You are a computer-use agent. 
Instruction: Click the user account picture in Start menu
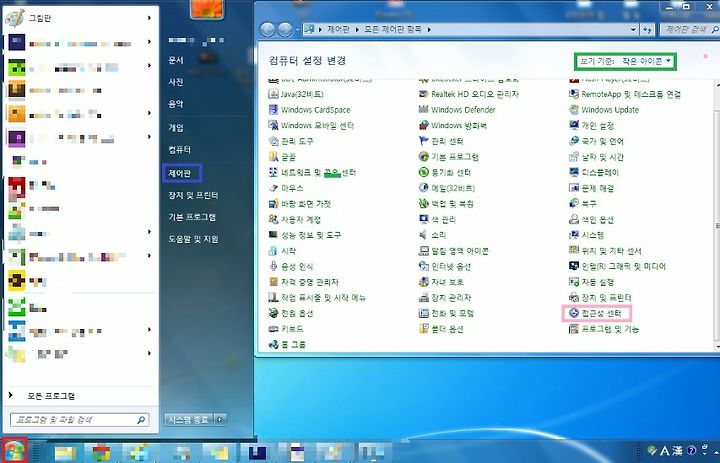[208, 9]
